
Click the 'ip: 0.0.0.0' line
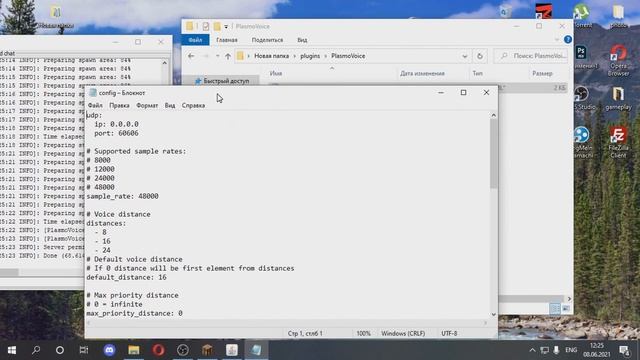116,124
